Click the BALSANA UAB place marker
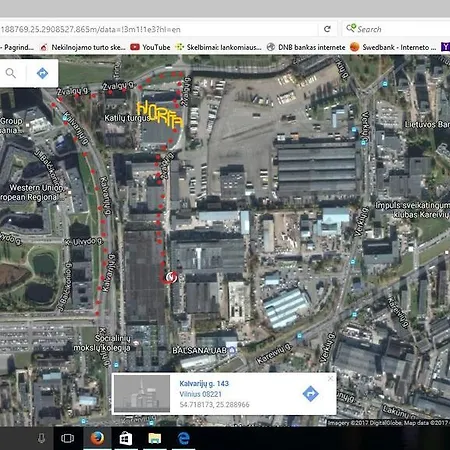Viewport: 450px width, 450px height. 232,350
